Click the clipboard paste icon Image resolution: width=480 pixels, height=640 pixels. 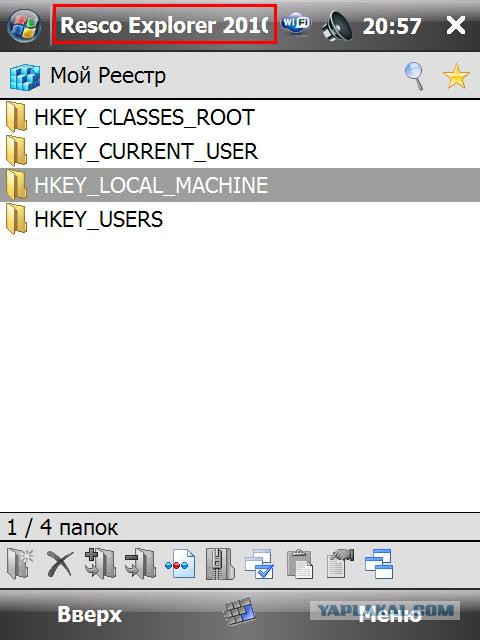[300, 564]
